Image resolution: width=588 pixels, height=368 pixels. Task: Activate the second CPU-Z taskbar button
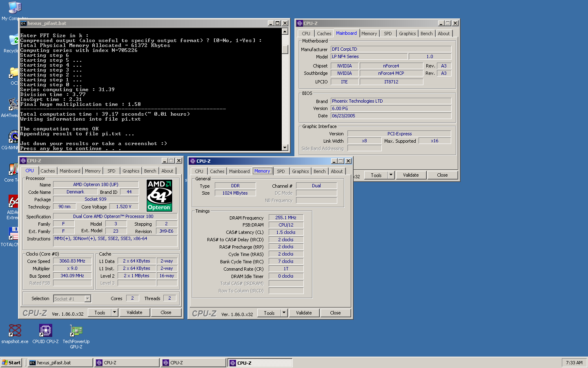coord(194,363)
